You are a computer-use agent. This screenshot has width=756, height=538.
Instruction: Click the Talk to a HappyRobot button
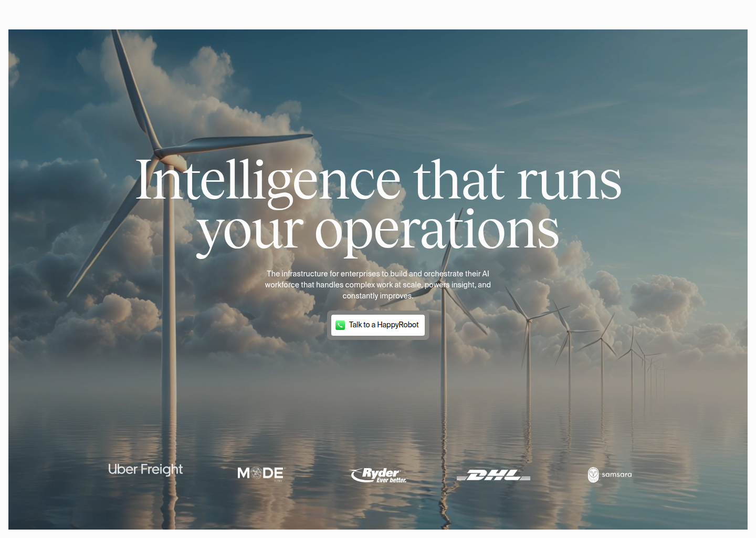click(378, 325)
